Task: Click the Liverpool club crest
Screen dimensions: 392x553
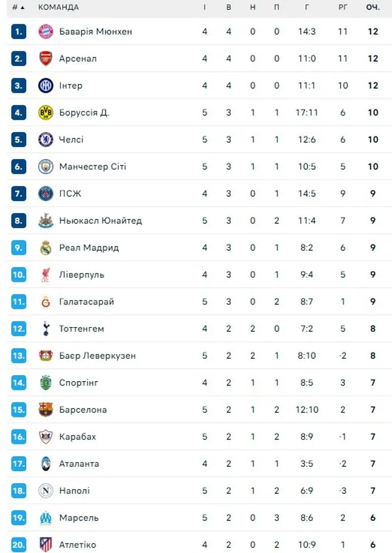Action: click(45, 274)
